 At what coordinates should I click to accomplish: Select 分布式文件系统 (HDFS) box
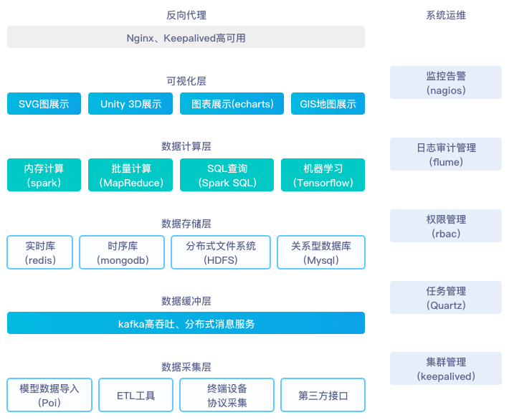pos(221,252)
